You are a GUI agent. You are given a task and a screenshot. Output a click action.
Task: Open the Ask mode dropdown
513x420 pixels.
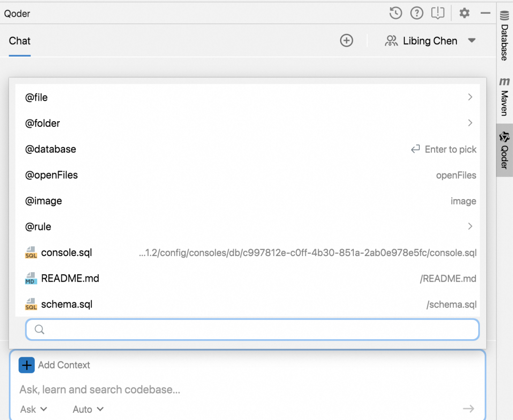(x=33, y=409)
